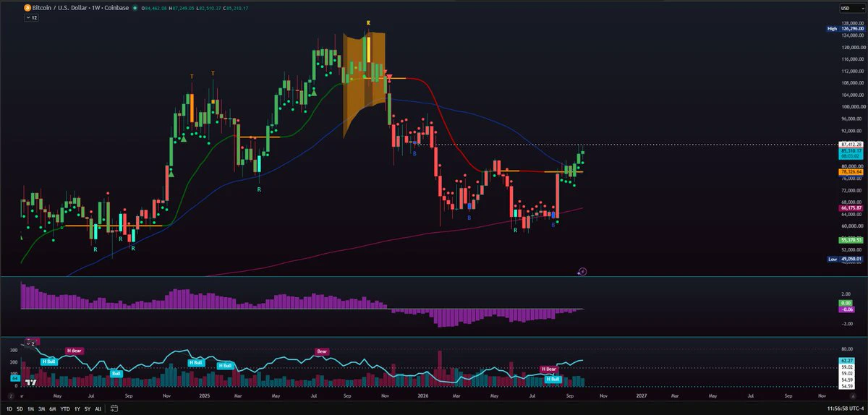
Task: Expand the collapsed 12 indicators legend
Action: point(30,17)
